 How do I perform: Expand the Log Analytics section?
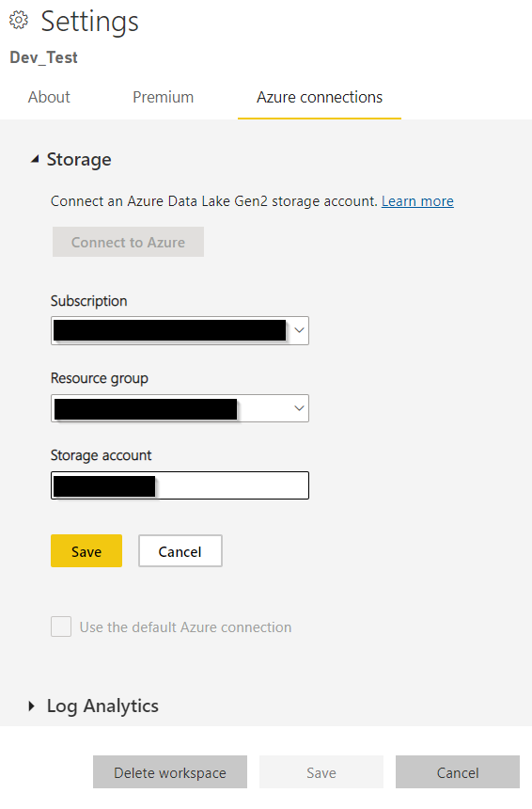tap(31, 706)
